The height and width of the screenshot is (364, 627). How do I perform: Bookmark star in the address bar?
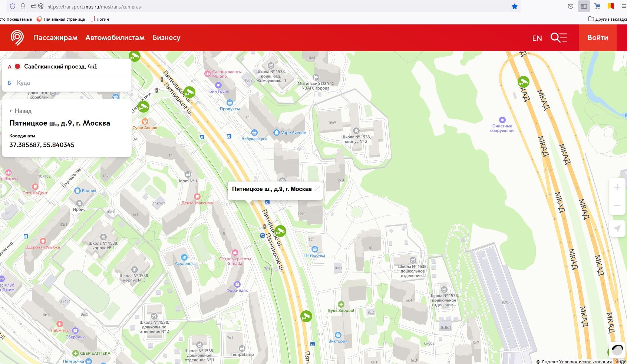point(514,6)
